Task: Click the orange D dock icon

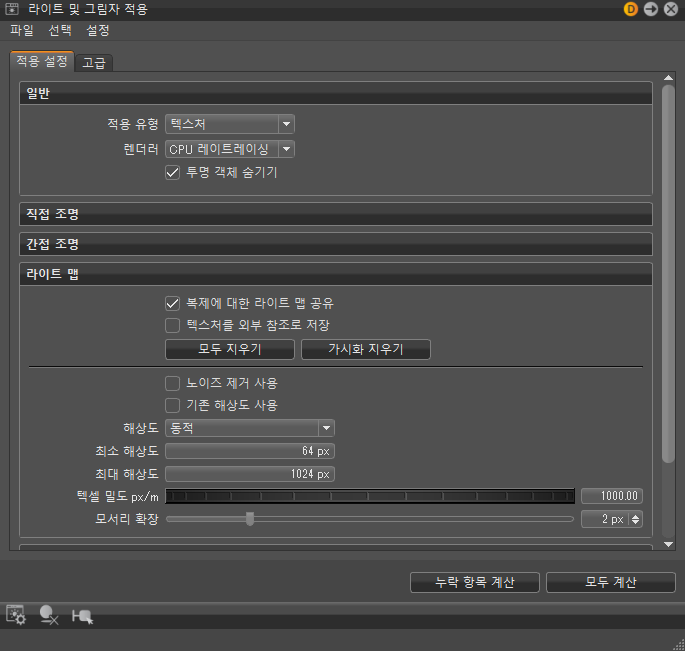Action: (631, 9)
